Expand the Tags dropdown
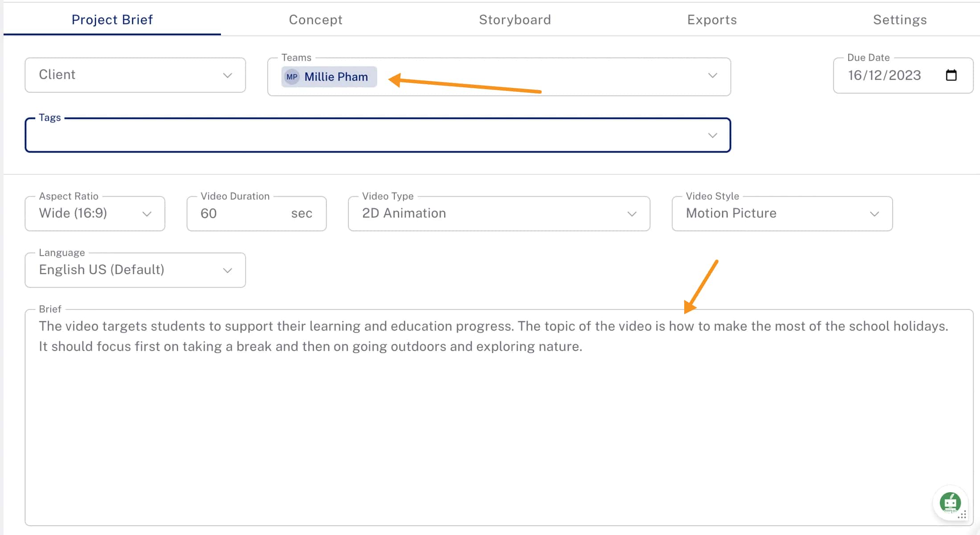 point(712,135)
